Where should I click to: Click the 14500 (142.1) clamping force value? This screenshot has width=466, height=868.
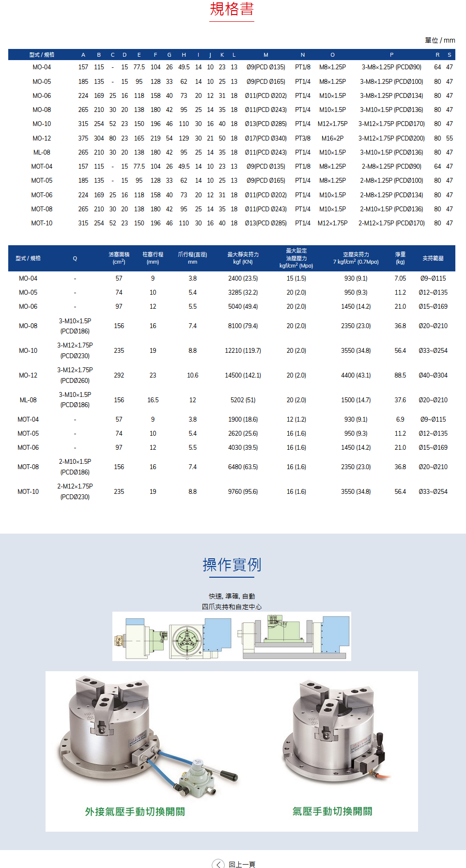click(243, 375)
